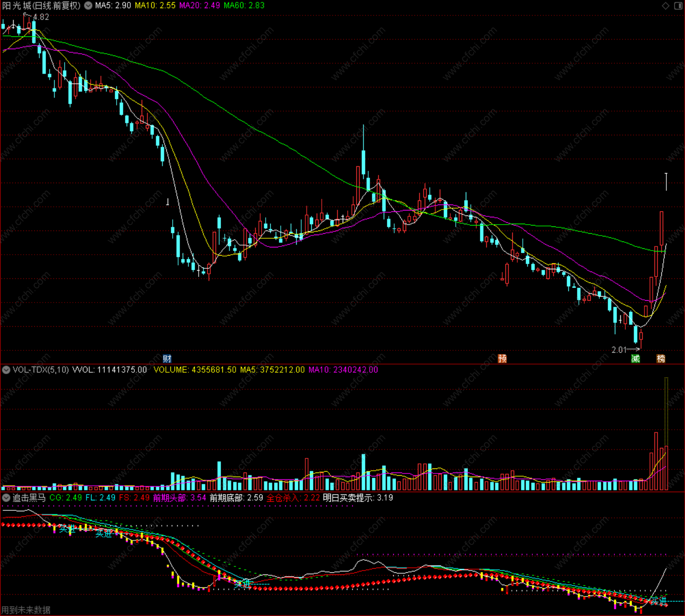Click the 4.82 high price marker
The width and height of the screenshot is (685, 616).
[41, 17]
